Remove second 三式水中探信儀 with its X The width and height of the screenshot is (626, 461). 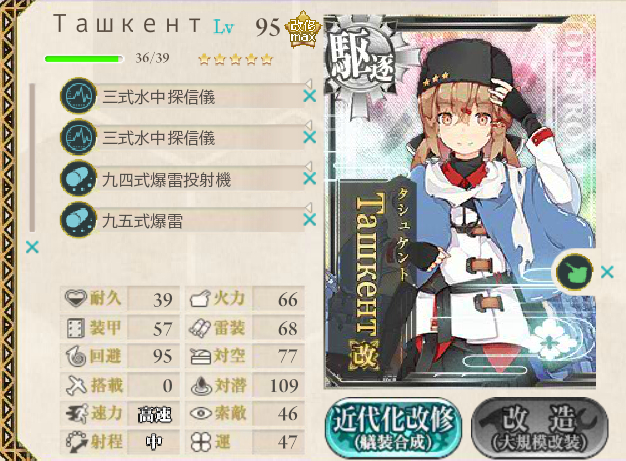pyautogui.click(x=310, y=137)
